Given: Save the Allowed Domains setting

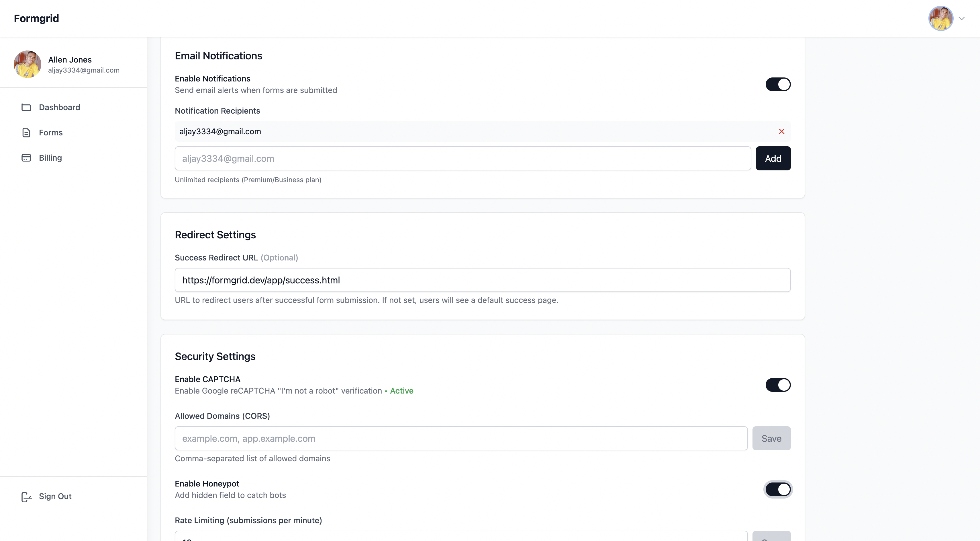Looking at the screenshot, I should (x=771, y=438).
